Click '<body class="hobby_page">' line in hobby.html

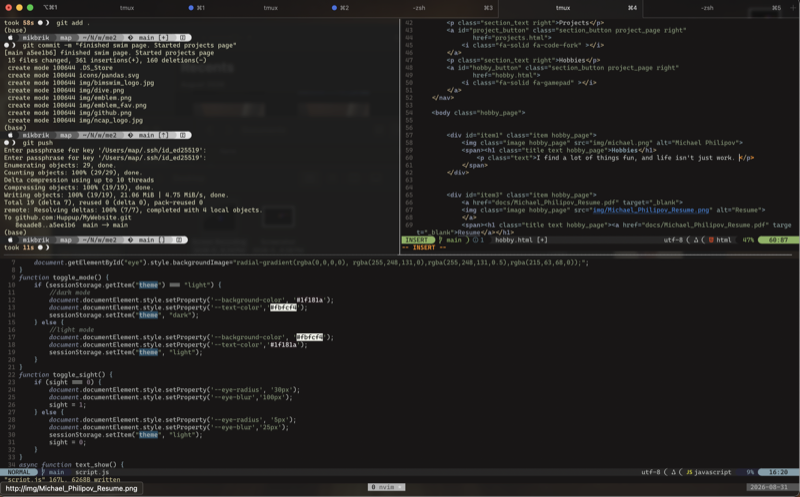tap(478, 113)
